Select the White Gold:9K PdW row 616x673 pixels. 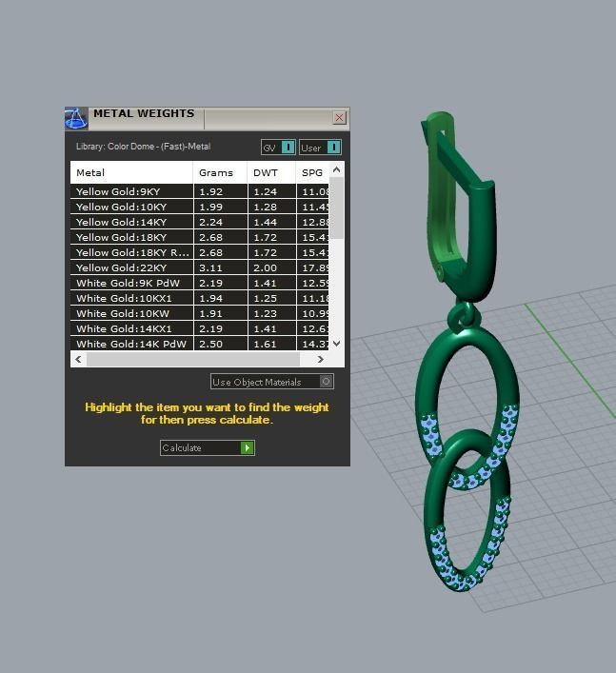pyautogui.click(x=200, y=283)
